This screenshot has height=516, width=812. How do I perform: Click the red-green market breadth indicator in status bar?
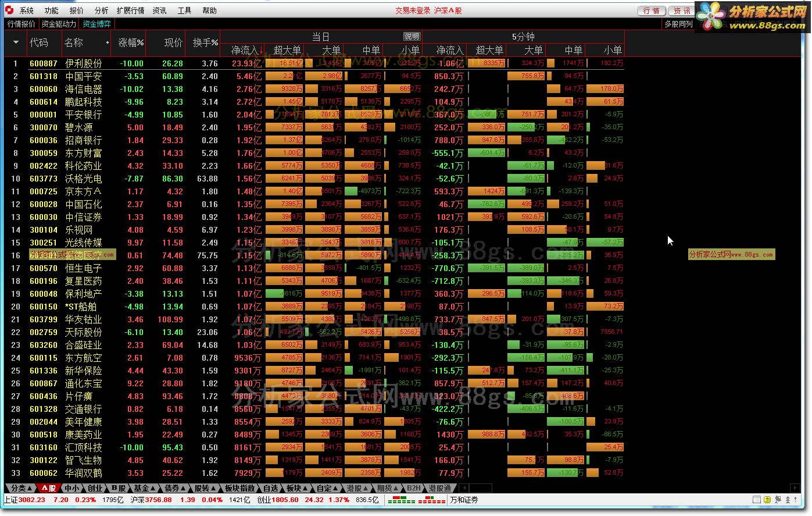[x=417, y=500]
